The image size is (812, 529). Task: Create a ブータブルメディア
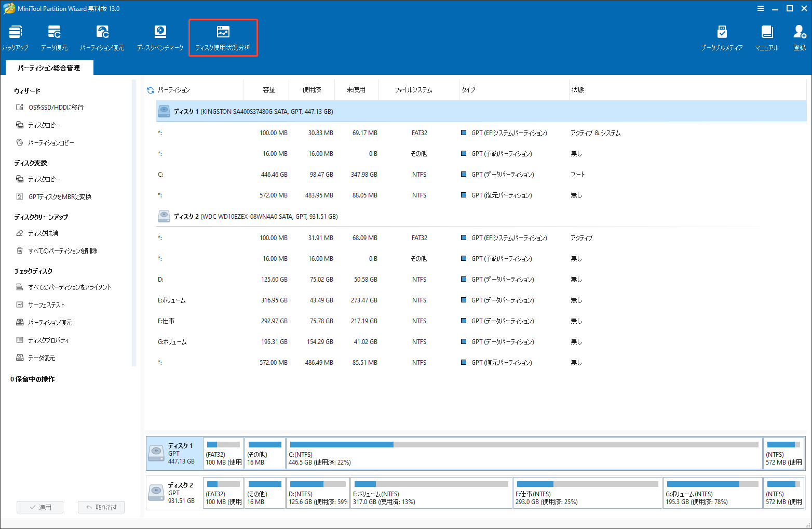coord(722,37)
